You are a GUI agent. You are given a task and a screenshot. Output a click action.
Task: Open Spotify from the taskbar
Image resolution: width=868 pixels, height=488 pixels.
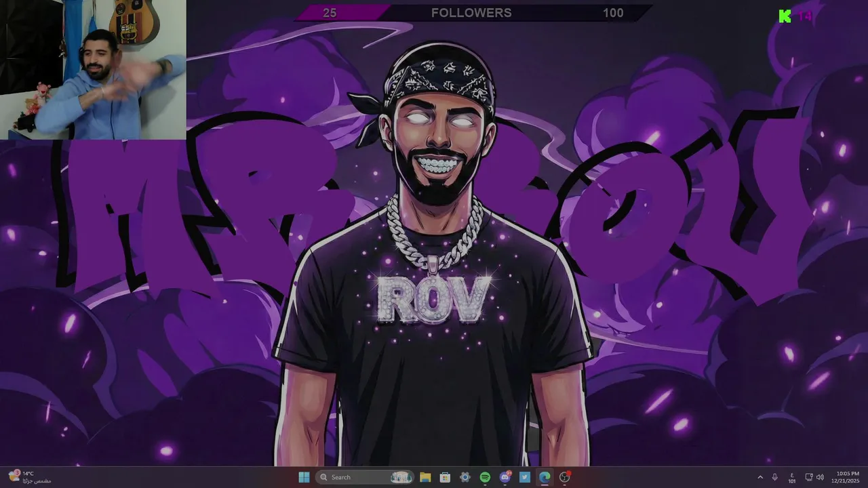[x=485, y=477]
